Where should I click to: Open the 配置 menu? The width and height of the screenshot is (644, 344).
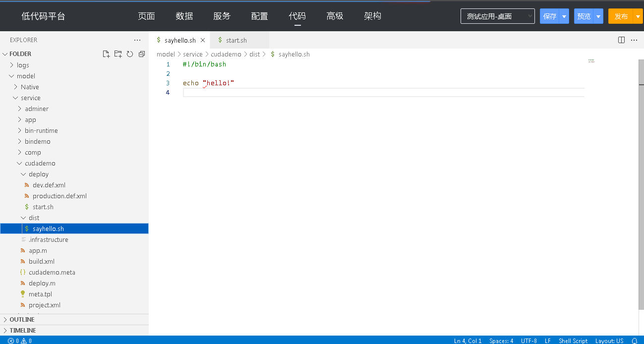click(x=260, y=16)
